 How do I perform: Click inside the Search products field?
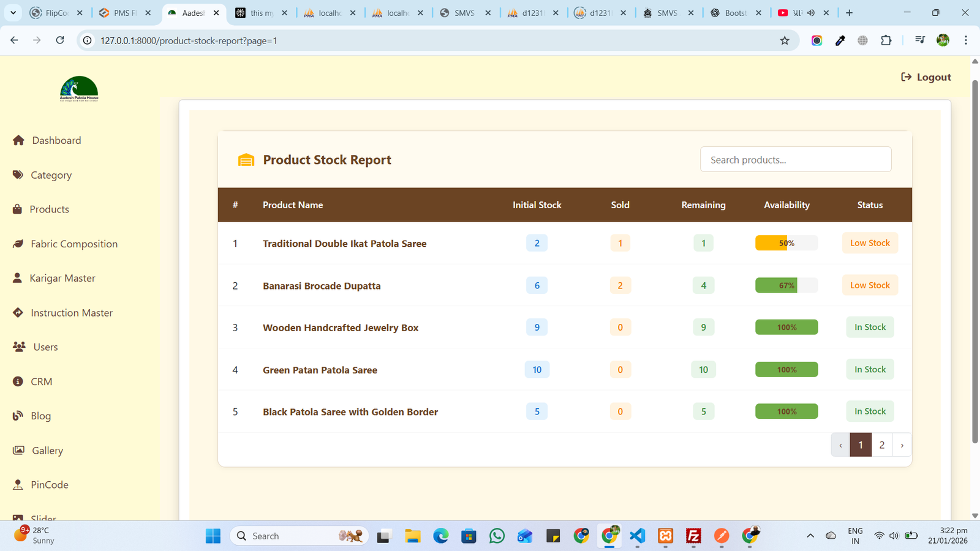point(795,159)
